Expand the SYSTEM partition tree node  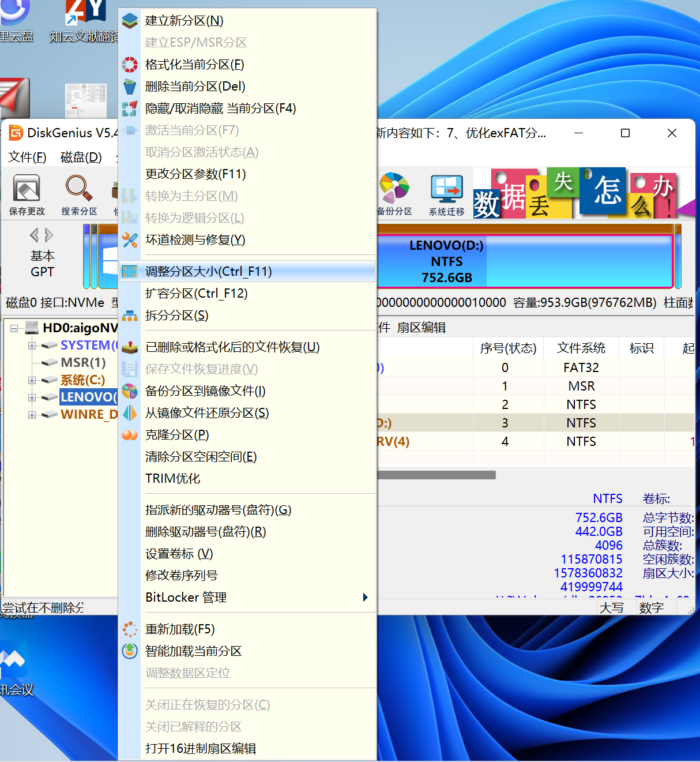pyautogui.click(x=32, y=346)
